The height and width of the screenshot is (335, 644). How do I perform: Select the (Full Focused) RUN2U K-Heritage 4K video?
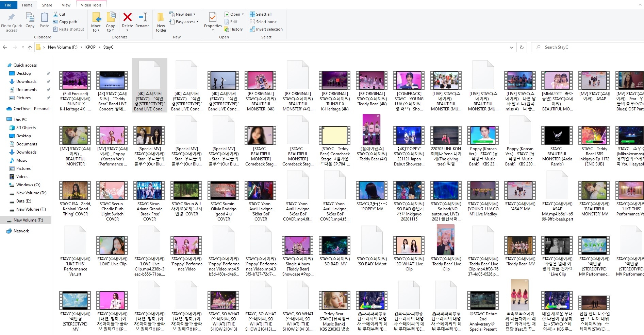[x=75, y=91]
